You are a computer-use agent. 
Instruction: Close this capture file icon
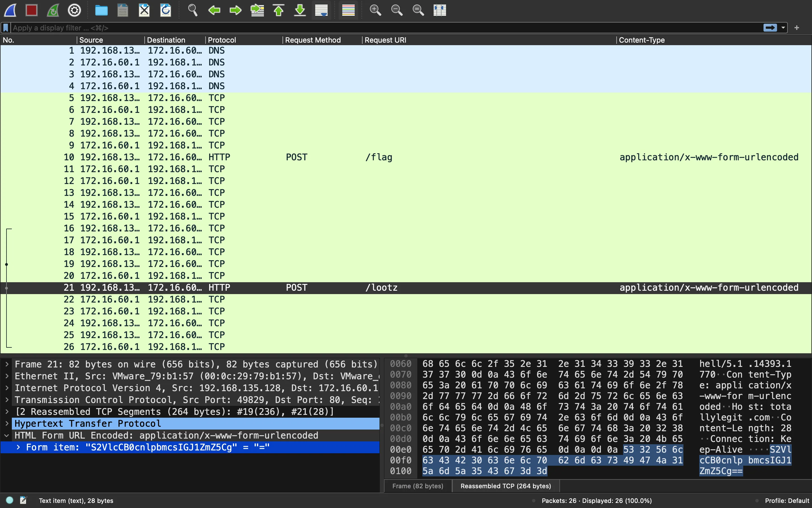pos(144,10)
